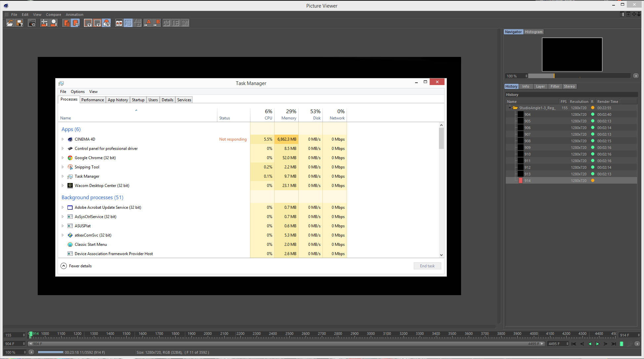
Task: Click the Set as B icon
Action: (x=157, y=23)
